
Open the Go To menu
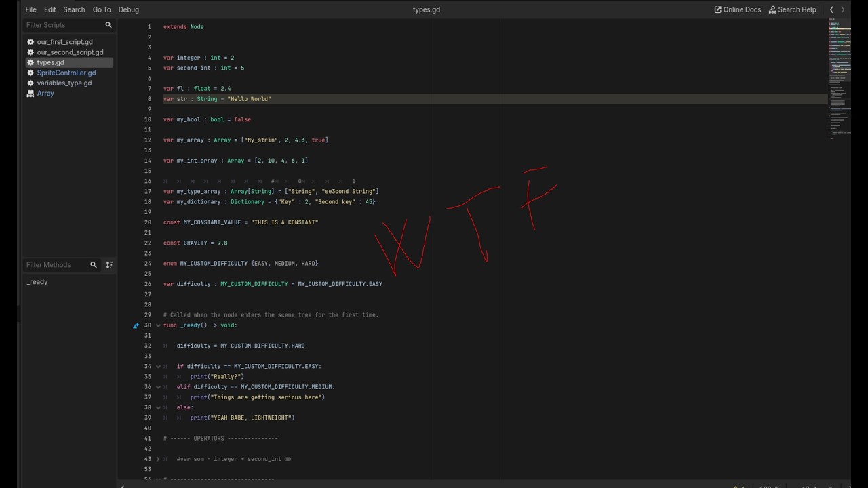[102, 9]
